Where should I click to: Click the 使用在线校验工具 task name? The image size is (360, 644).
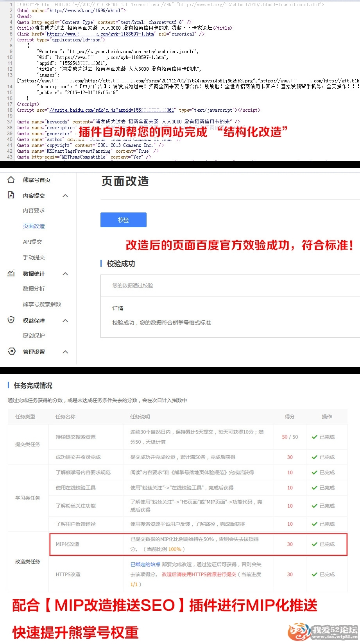(x=75, y=487)
